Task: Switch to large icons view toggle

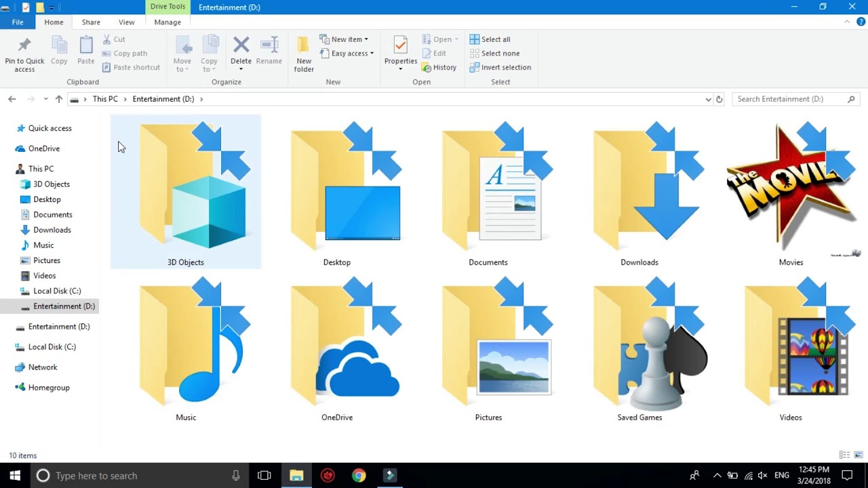Action: [x=859, y=455]
